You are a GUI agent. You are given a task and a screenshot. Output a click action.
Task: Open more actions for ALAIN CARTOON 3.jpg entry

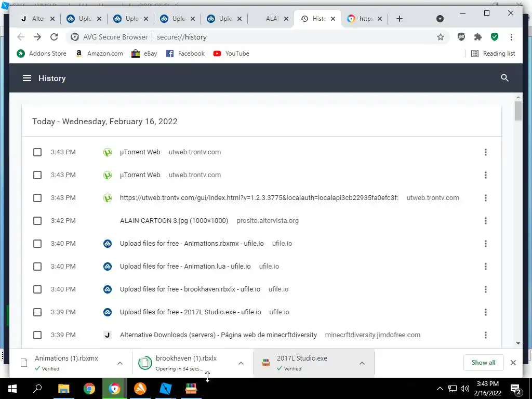click(486, 220)
